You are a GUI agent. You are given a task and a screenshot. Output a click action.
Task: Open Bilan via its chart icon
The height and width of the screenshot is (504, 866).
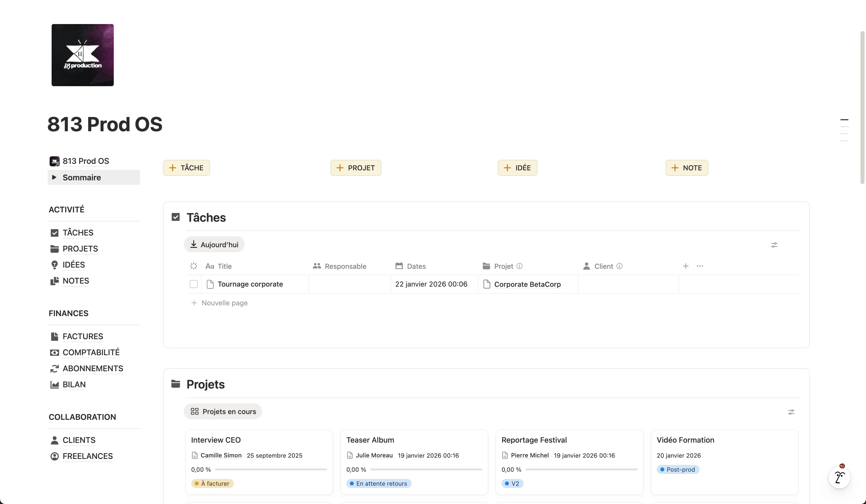click(55, 385)
